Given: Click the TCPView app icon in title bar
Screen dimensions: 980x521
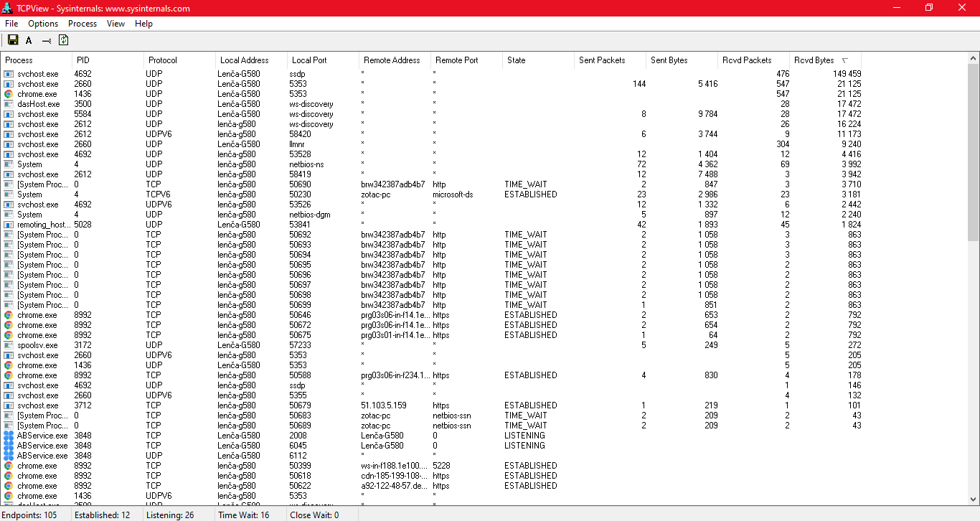Looking at the screenshot, I should (7, 8).
